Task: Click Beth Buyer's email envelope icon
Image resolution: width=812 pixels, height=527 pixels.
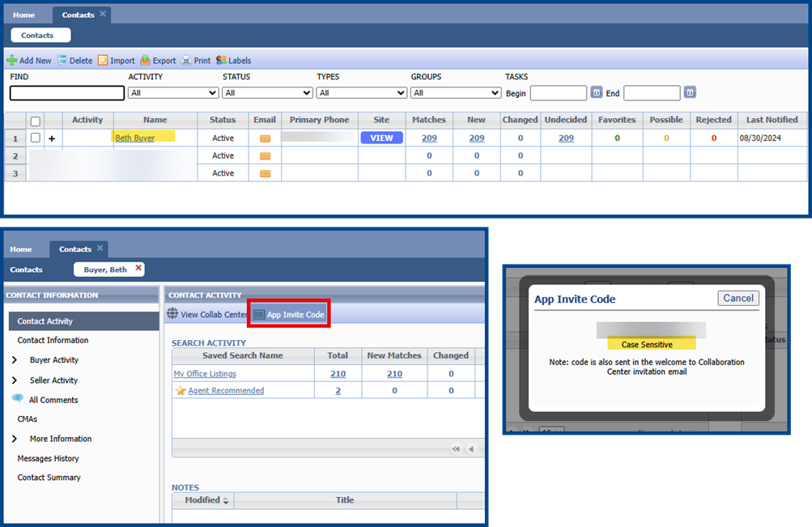Action: tap(265, 138)
